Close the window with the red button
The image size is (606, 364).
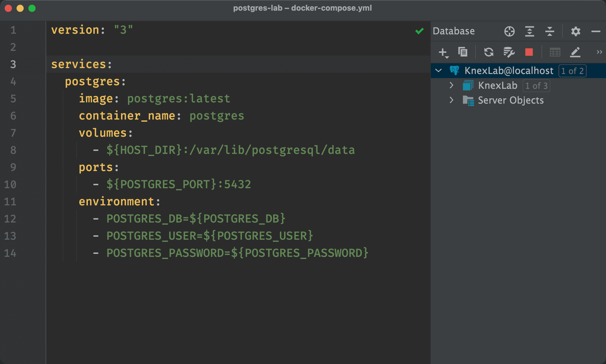point(8,8)
